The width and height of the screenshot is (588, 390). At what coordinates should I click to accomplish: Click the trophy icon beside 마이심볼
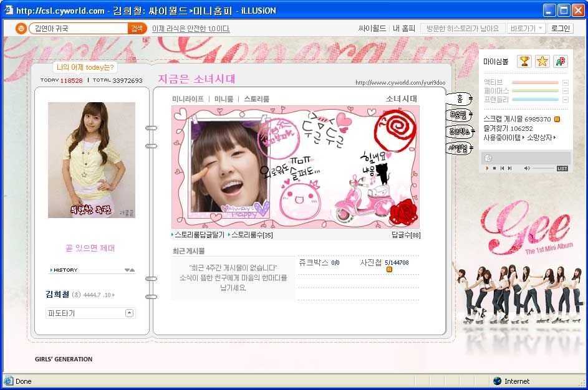coord(524,61)
